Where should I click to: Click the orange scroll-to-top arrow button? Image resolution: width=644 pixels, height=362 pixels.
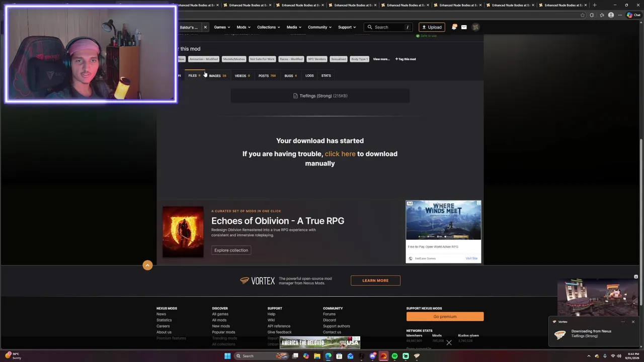click(x=147, y=265)
